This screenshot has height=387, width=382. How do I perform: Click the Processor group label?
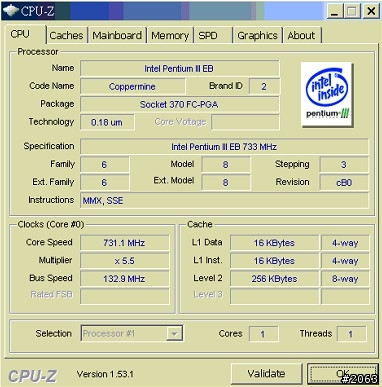(x=38, y=52)
